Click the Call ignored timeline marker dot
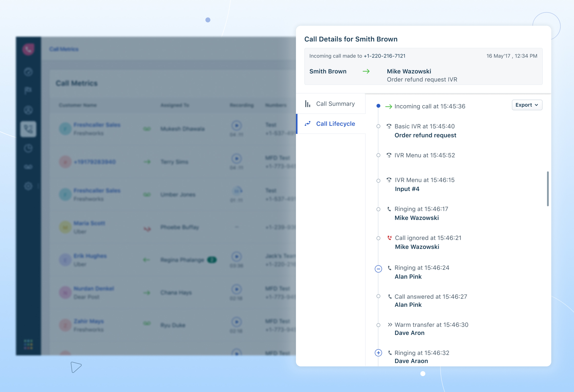This screenshot has height=392, width=574. click(x=378, y=238)
